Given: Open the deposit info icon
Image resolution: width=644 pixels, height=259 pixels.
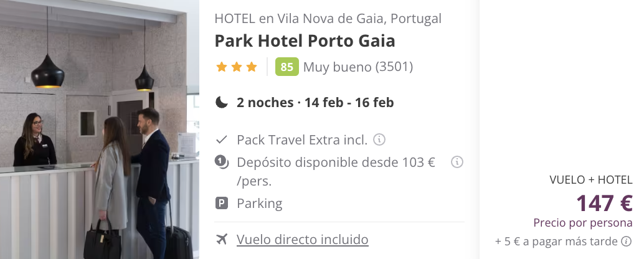Looking at the screenshot, I should [x=457, y=162].
